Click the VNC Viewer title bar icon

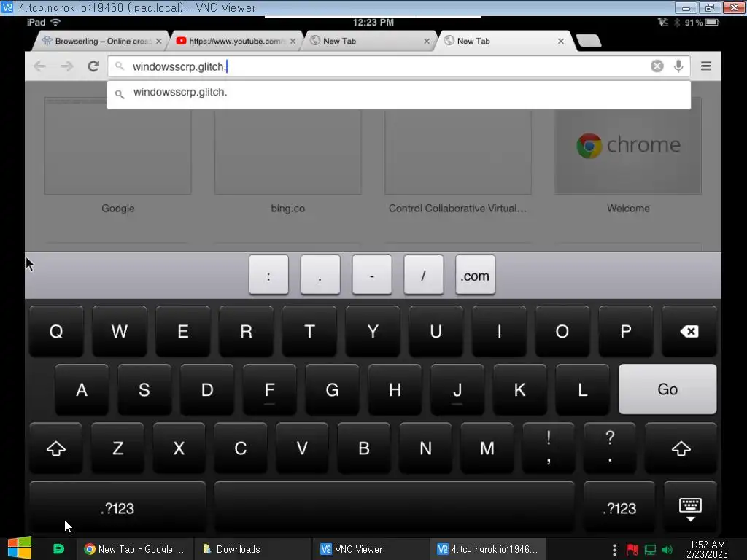click(x=7, y=7)
